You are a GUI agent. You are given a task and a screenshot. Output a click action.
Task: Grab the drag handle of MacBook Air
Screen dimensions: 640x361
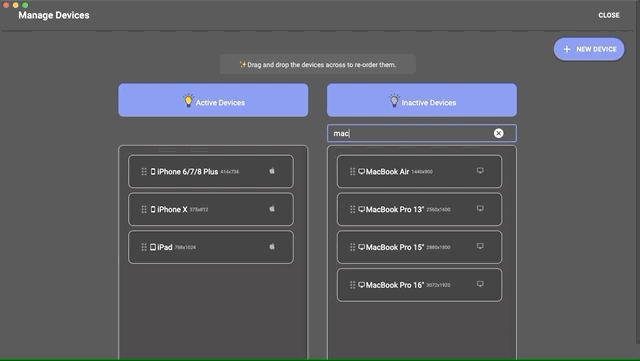352,172
